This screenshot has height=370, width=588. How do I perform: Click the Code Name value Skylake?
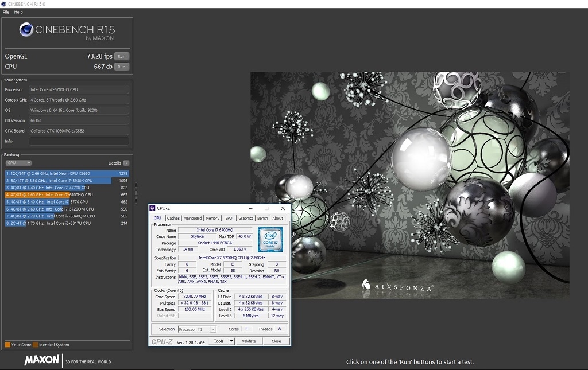[x=198, y=236]
